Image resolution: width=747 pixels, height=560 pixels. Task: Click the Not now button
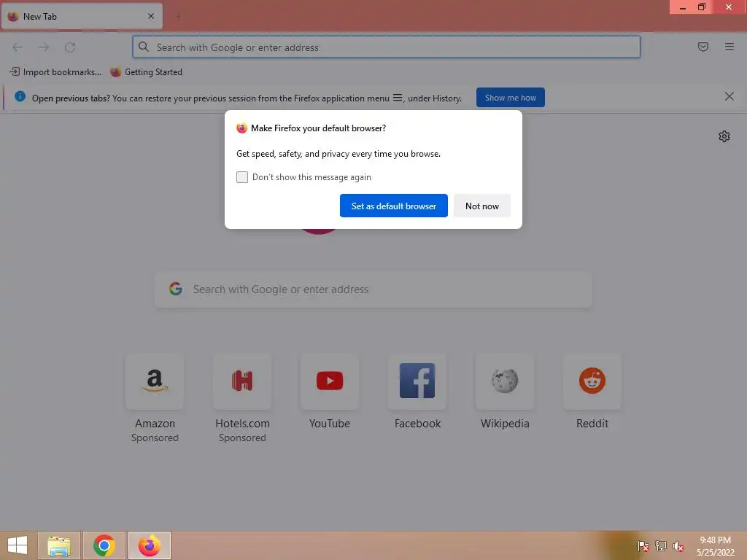[482, 206]
